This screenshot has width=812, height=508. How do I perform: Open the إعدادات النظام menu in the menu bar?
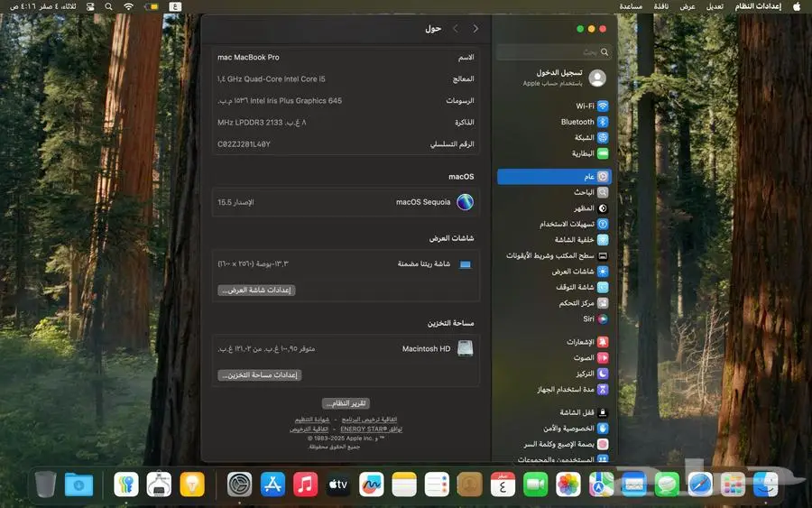click(x=758, y=6)
